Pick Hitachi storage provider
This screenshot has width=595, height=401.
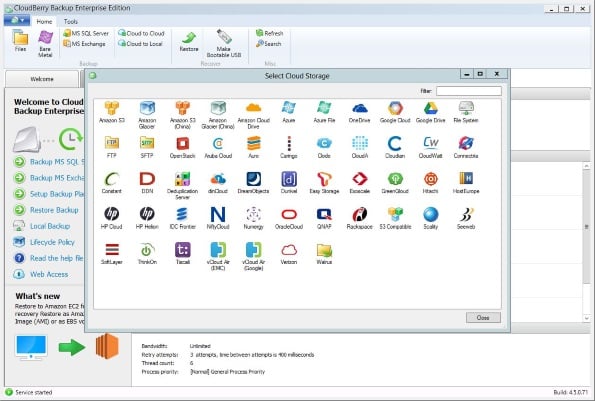tap(430, 182)
